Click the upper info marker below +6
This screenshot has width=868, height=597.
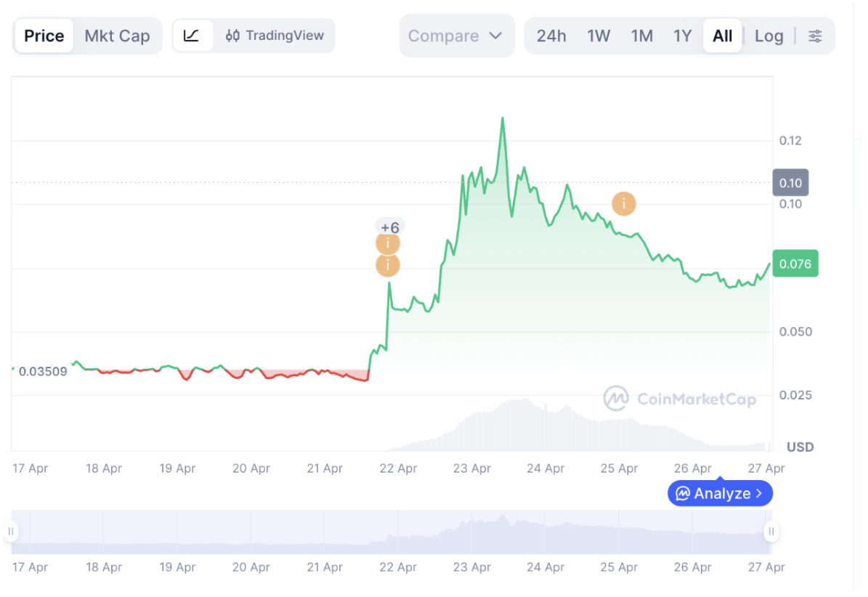point(388,243)
